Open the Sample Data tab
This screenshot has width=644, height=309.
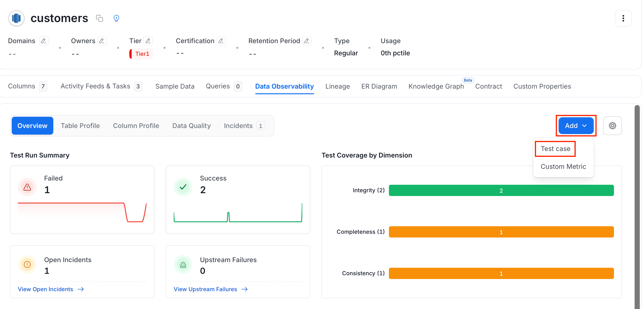coord(175,87)
